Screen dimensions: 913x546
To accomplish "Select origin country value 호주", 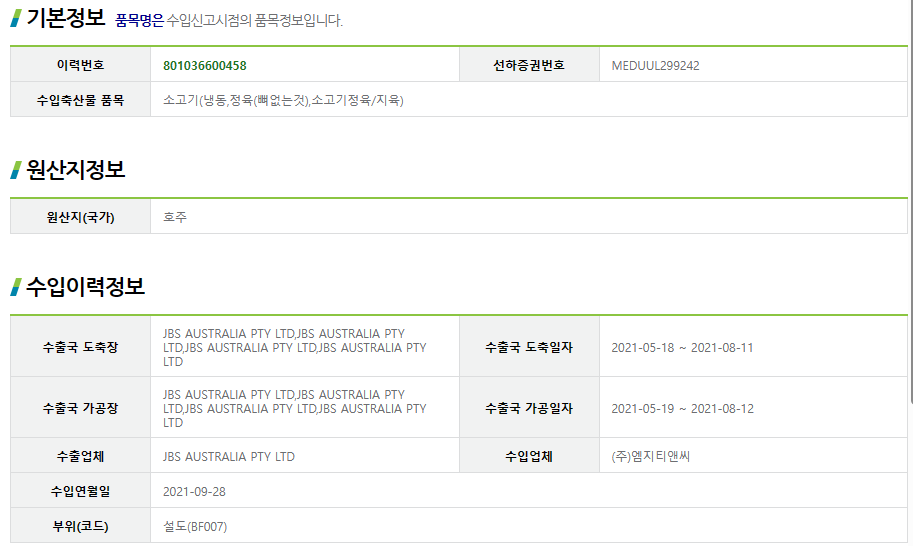I will pyautogui.click(x=175, y=217).
